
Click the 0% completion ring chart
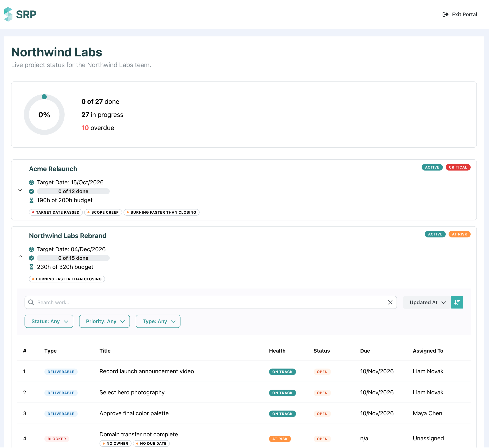[44, 114]
